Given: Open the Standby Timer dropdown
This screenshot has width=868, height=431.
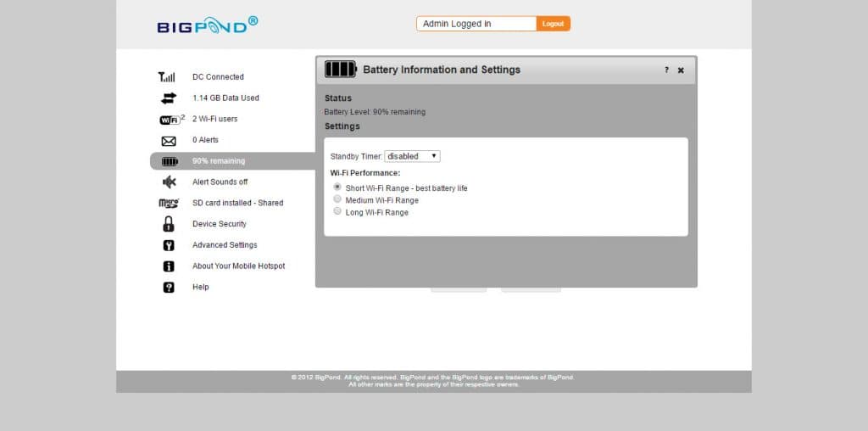Looking at the screenshot, I should point(412,156).
